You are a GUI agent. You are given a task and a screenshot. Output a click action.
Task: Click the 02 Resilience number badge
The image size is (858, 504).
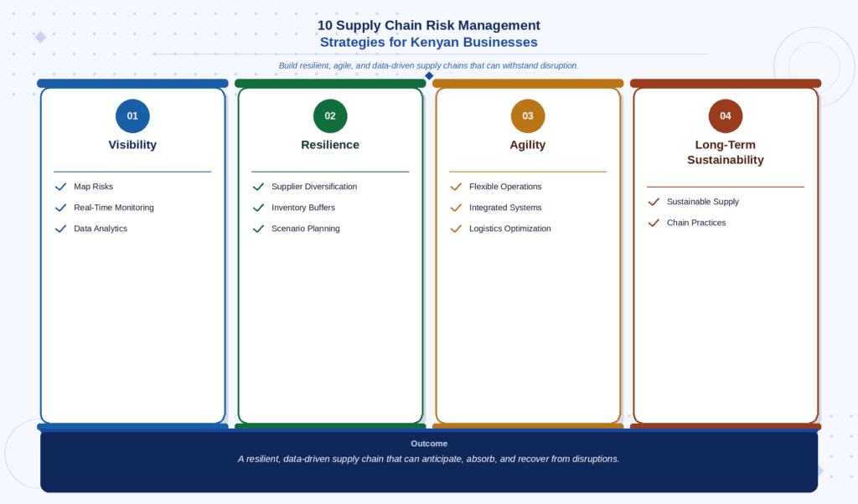pos(330,116)
